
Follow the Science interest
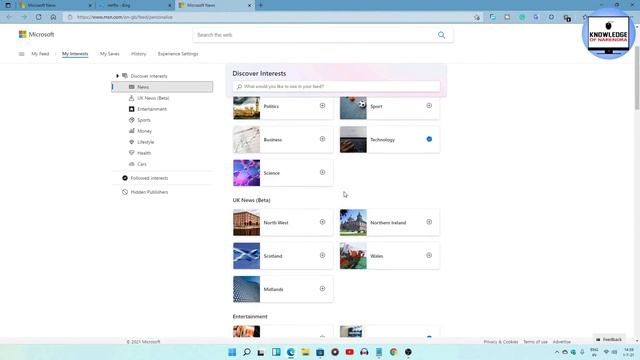click(x=322, y=172)
